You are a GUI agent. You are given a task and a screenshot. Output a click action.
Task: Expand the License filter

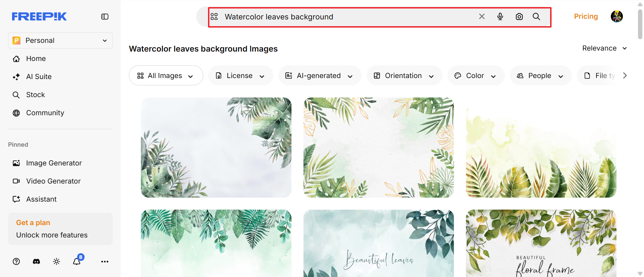click(240, 76)
